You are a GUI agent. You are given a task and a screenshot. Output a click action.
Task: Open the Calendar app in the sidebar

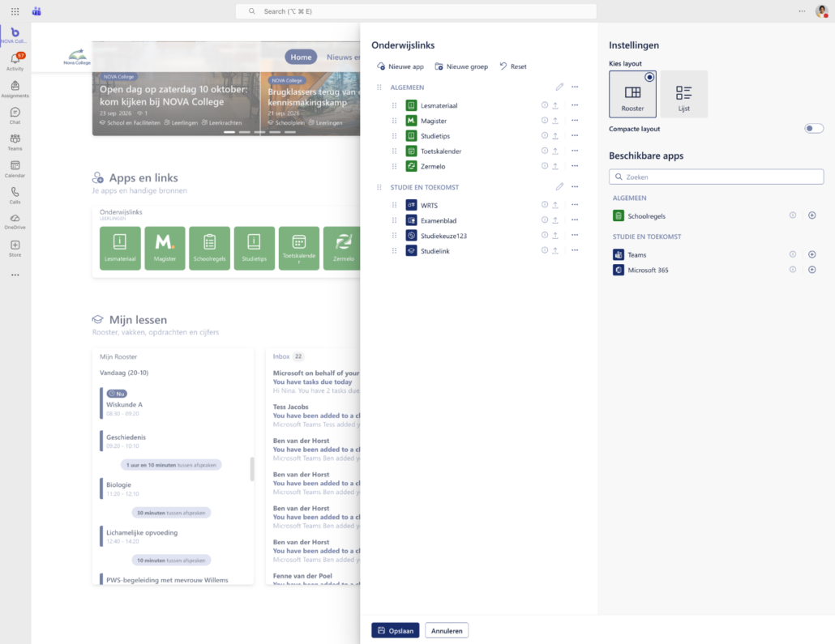coord(15,168)
